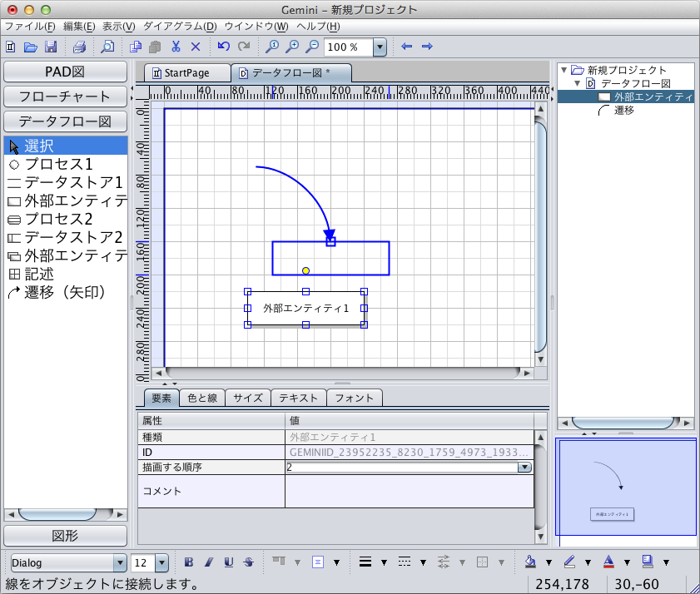
Task: Apply the red font color
Action: (608, 562)
